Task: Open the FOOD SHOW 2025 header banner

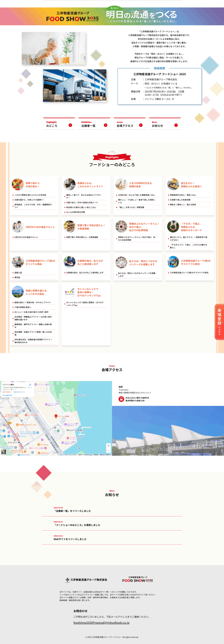Action: point(112,16)
